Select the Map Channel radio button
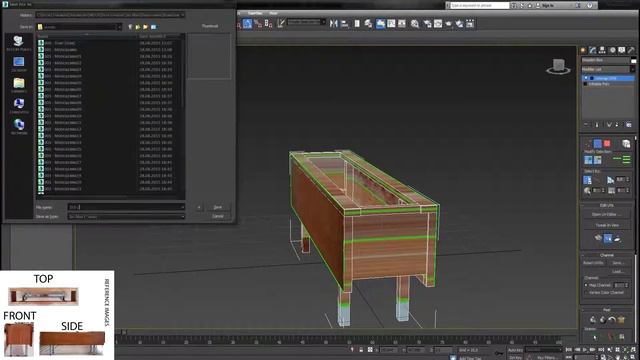 pyautogui.click(x=586, y=285)
